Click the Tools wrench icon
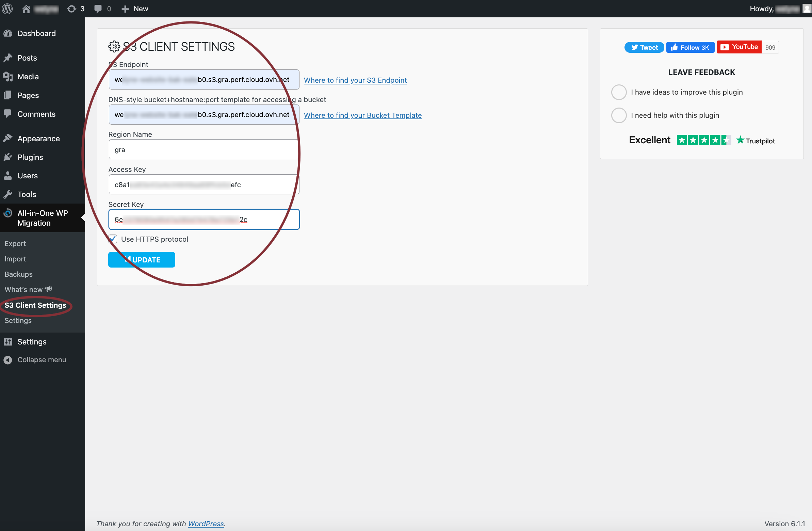Viewport: 812px width, 531px height. (x=8, y=194)
